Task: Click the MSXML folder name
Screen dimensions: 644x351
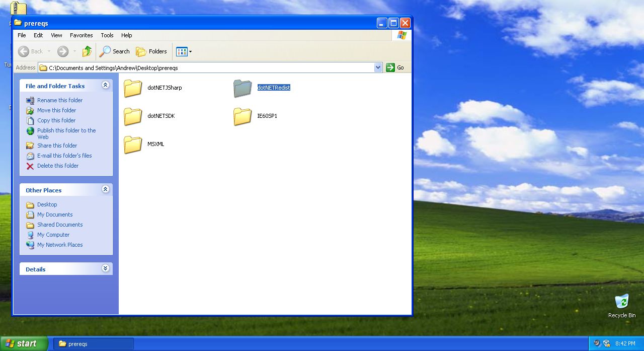Action: (155, 144)
